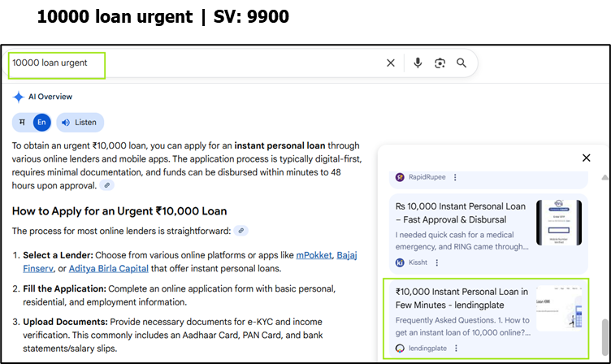Switch AI Overview language to Hindi
The height and width of the screenshot is (364, 611).
pos(22,123)
